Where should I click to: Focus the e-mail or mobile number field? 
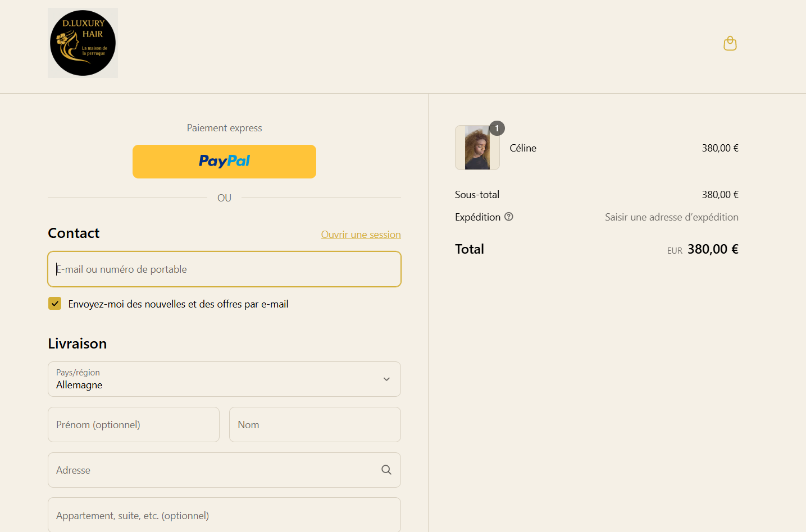click(x=224, y=269)
